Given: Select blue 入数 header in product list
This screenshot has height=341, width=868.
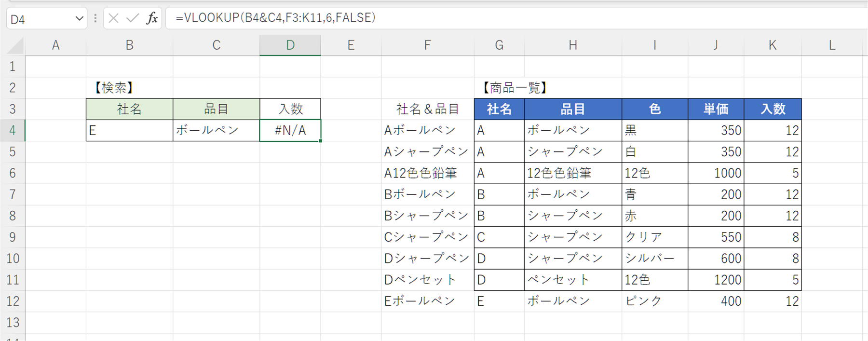Looking at the screenshot, I should coord(773,109).
